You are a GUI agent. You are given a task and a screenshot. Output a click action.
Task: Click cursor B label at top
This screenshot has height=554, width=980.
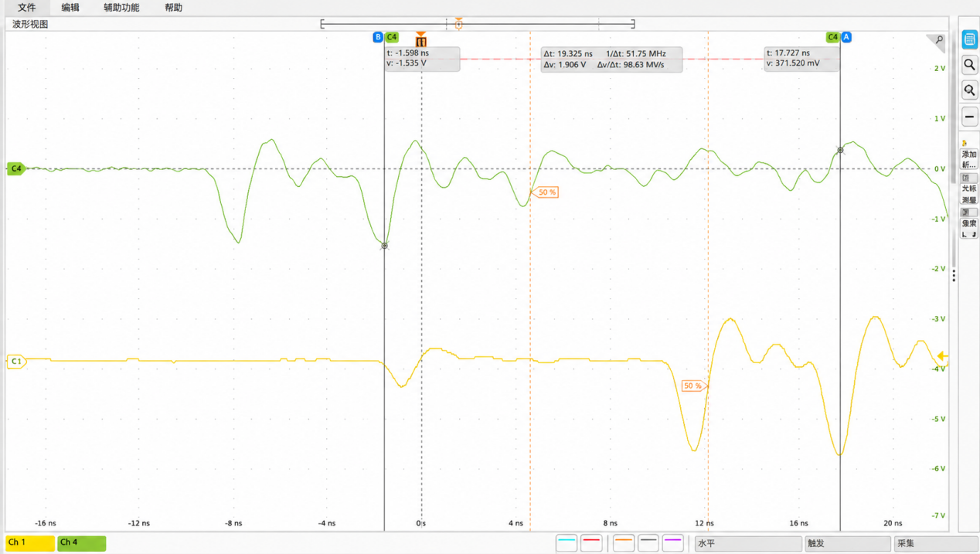[x=378, y=37]
